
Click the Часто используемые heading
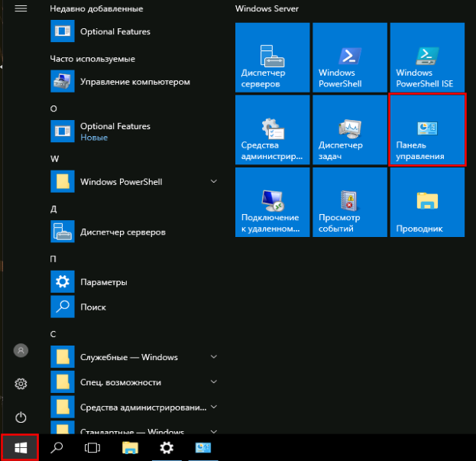pyautogui.click(x=92, y=59)
